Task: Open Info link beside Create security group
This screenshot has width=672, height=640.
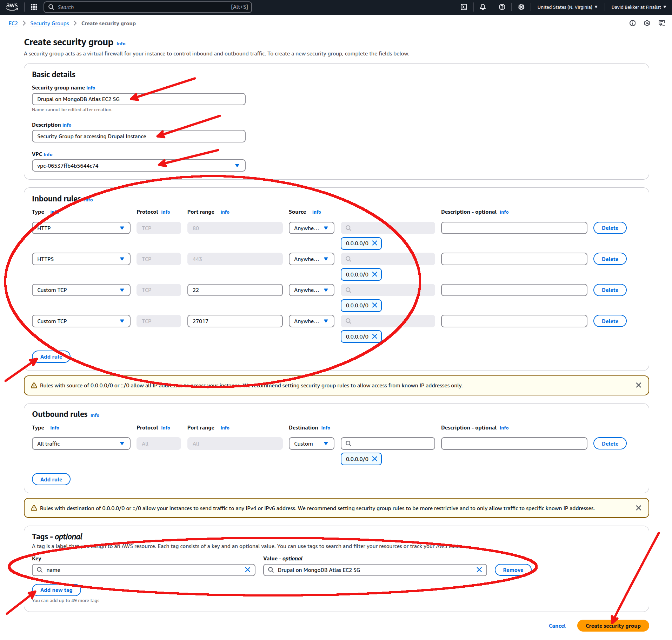Action: [121, 44]
